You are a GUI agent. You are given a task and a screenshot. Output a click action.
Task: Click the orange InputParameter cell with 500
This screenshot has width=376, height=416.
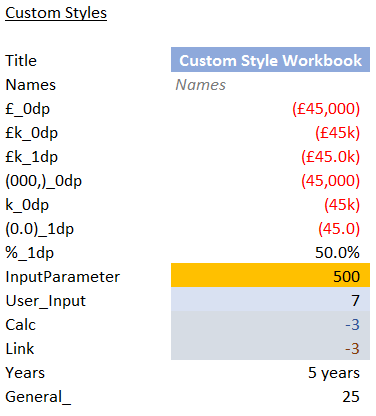270,275
